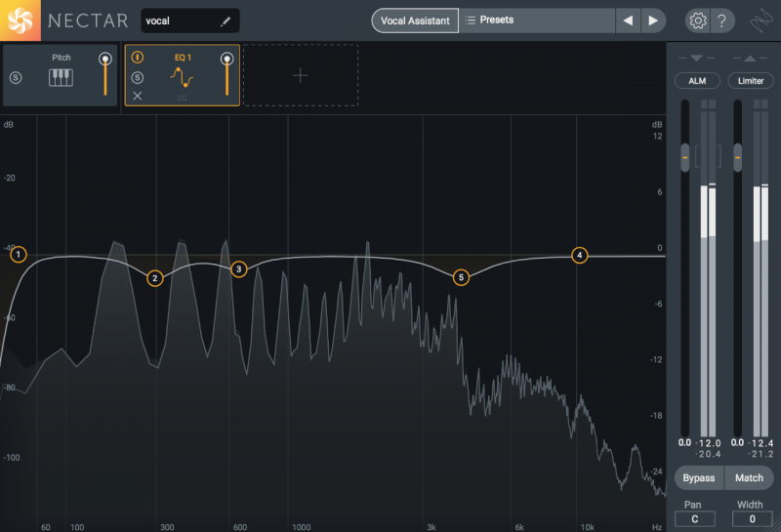781x532 pixels.
Task: Click the input meter down-arrow indicator
Action: (x=696, y=59)
